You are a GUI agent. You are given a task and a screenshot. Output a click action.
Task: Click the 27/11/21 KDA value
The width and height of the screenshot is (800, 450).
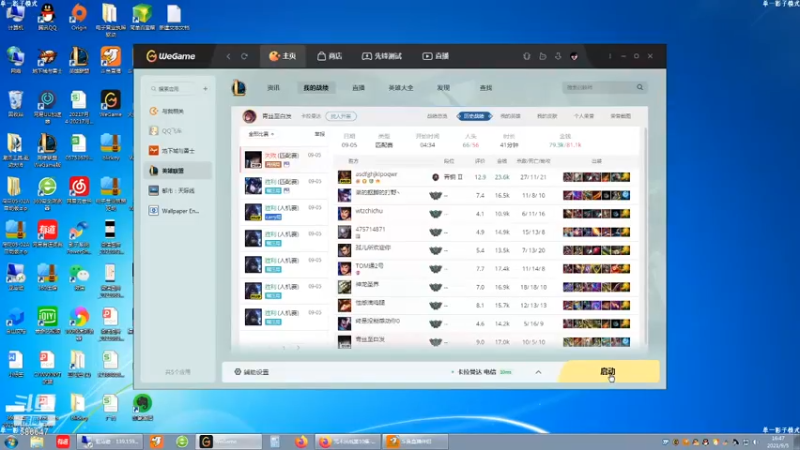click(533, 177)
